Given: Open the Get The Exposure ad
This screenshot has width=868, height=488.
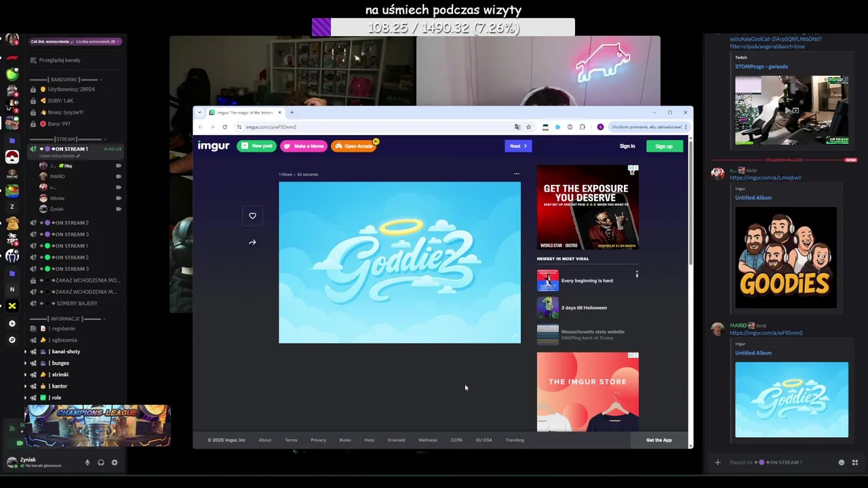Looking at the screenshot, I should click(x=587, y=207).
